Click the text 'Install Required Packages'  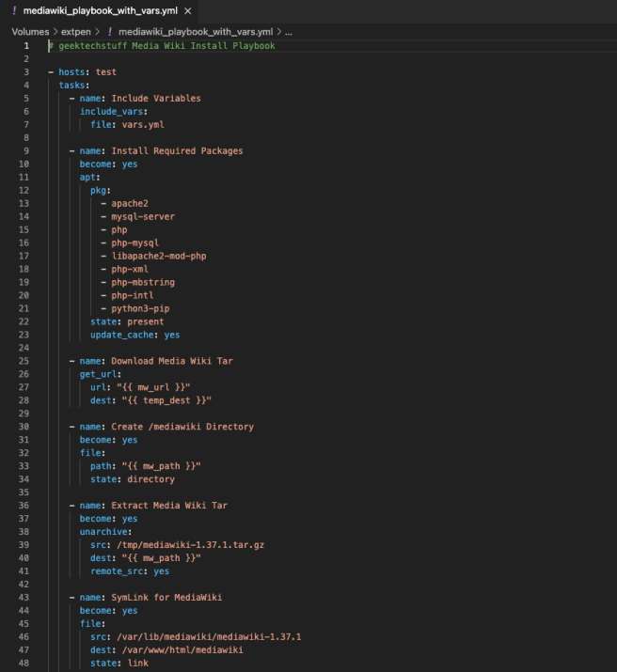coord(177,151)
